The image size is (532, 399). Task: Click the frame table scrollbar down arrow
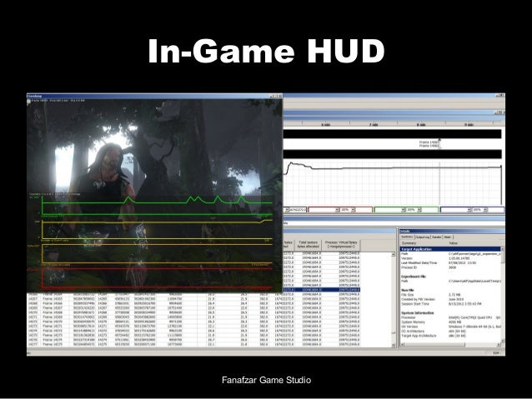pyautogui.click(x=394, y=345)
